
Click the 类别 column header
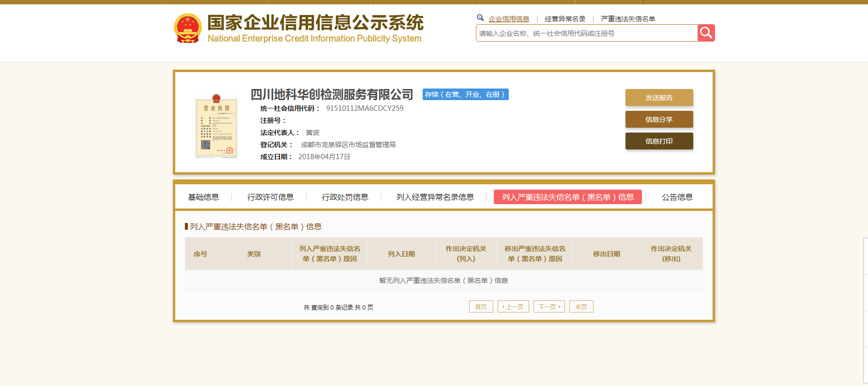[254, 254]
